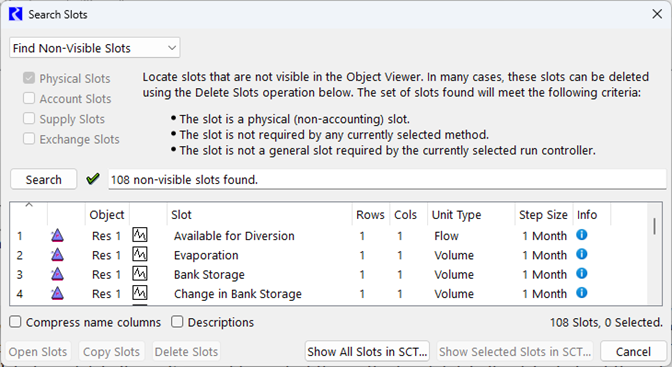Check the Account Slots checkbox
The image size is (672, 367).
(29, 98)
